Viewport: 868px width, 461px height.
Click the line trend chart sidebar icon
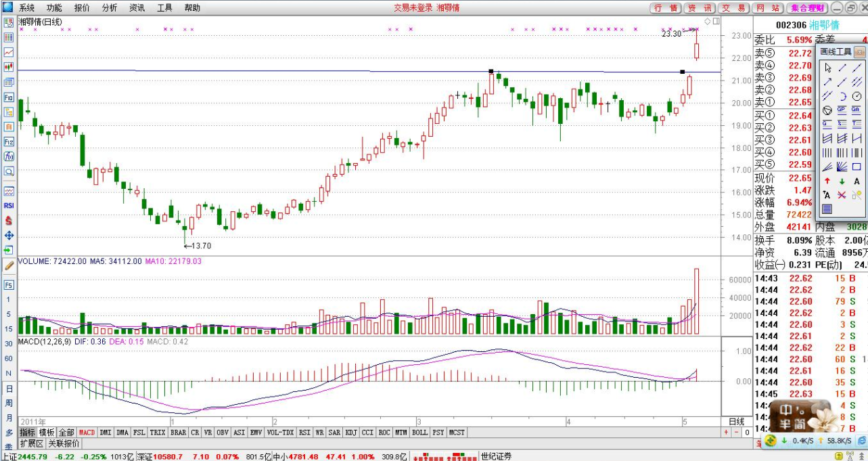coord(9,51)
